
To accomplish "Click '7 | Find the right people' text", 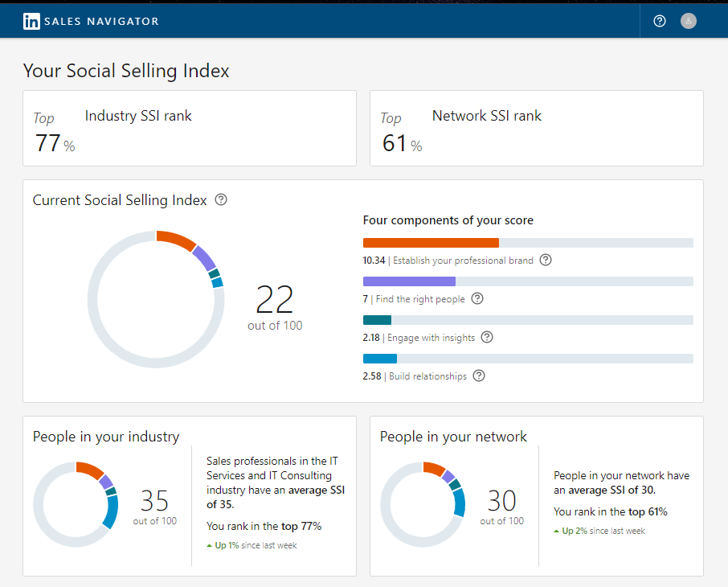I will click(x=414, y=299).
